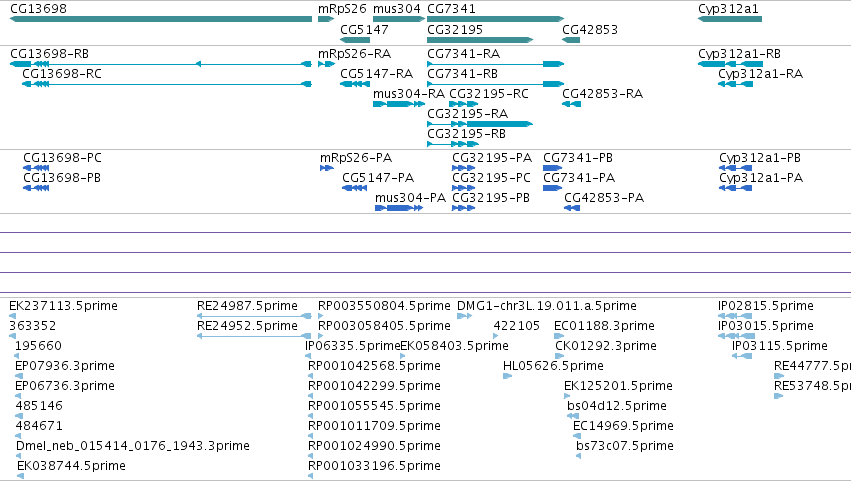Click the RE24987.5prime EST feature
851x481 pixels.
pos(254,316)
